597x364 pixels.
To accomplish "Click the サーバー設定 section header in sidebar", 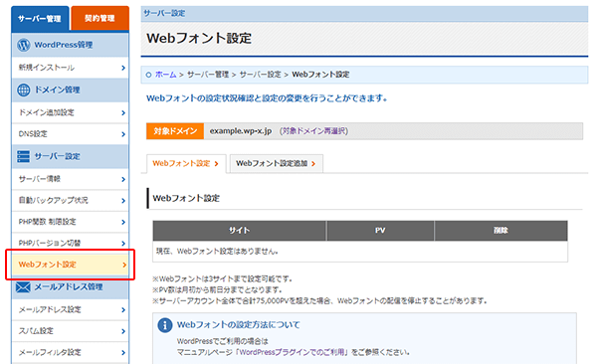I will pyautogui.click(x=71, y=156).
